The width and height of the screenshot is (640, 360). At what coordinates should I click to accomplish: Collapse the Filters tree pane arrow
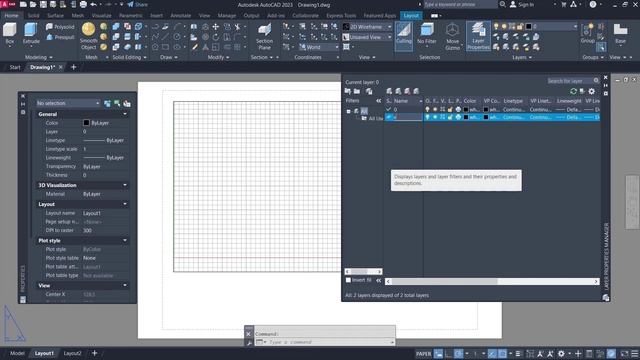tap(378, 101)
